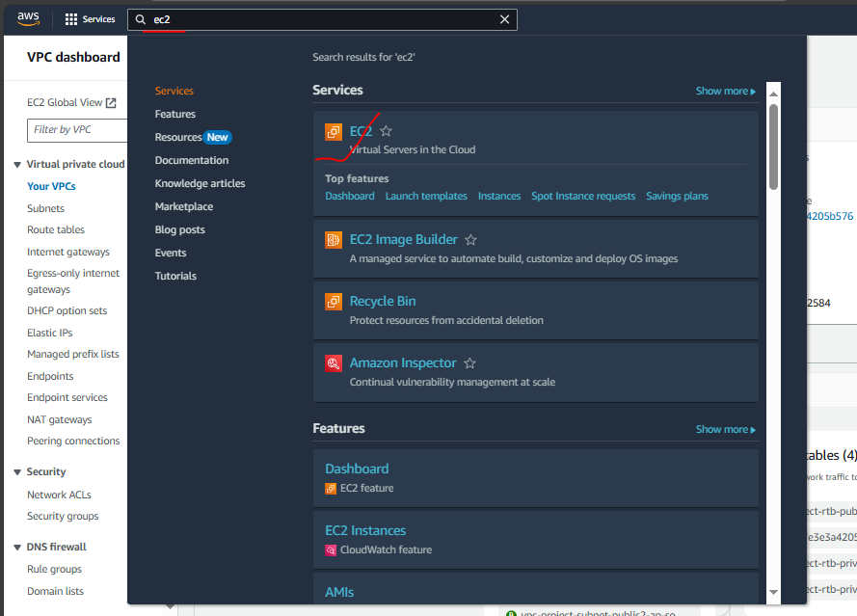The image size is (857, 616).
Task: Open EC2 Global View external link icon
Action: pyautogui.click(x=111, y=103)
